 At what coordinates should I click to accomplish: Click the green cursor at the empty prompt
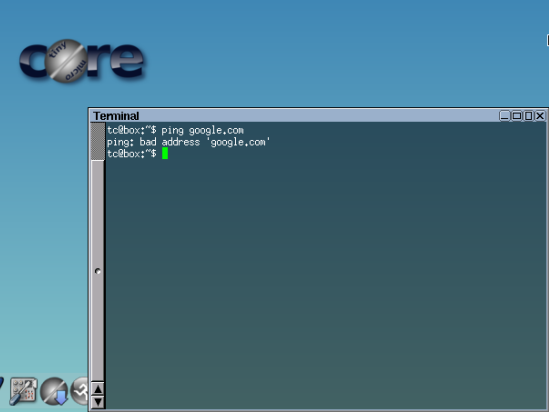point(165,153)
